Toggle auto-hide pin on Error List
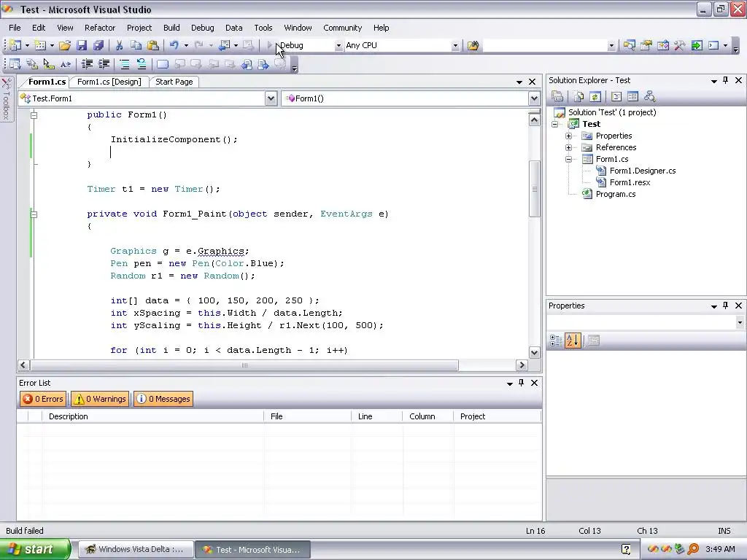 tap(521, 382)
